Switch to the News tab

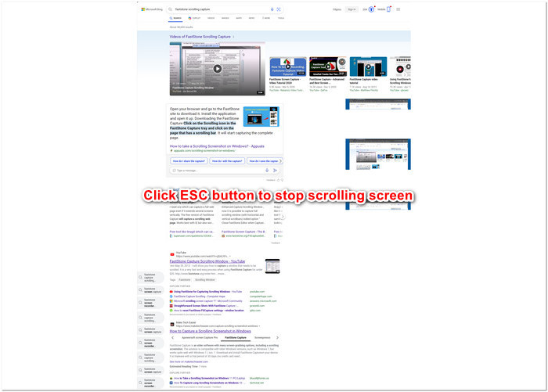click(251, 18)
